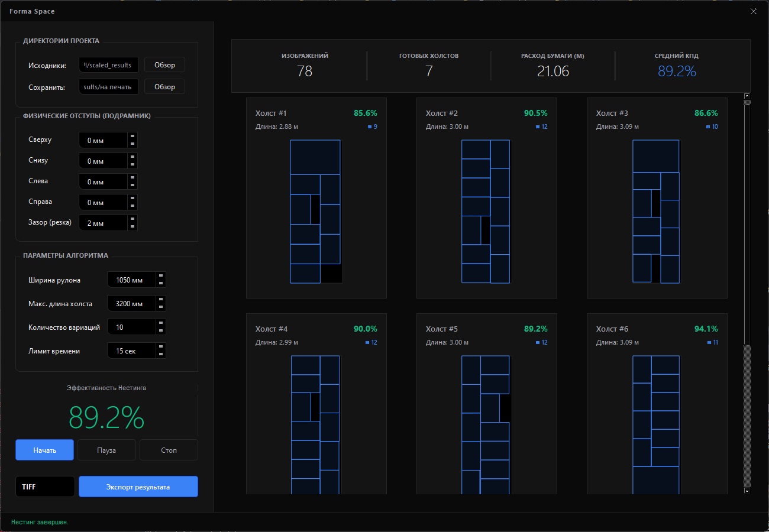
Task: Click the image count icon on Холст #1
Action: click(370, 126)
